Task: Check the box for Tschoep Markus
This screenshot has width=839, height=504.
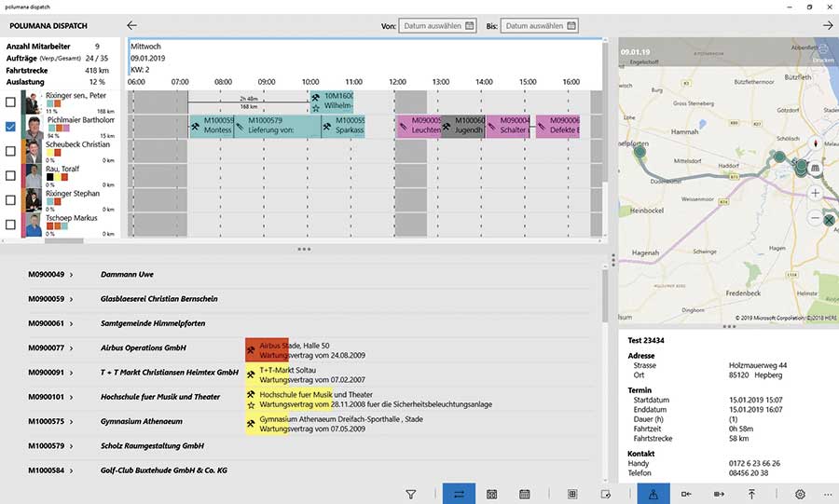Action: point(10,225)
